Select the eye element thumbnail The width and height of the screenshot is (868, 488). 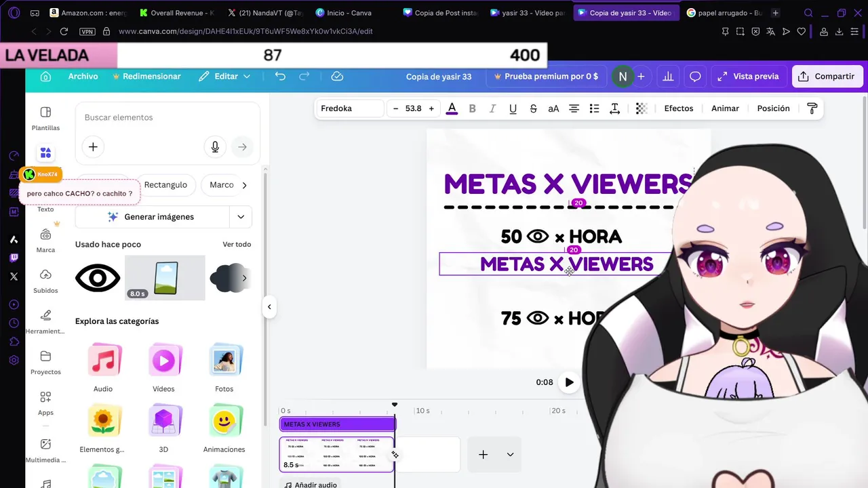98,278
